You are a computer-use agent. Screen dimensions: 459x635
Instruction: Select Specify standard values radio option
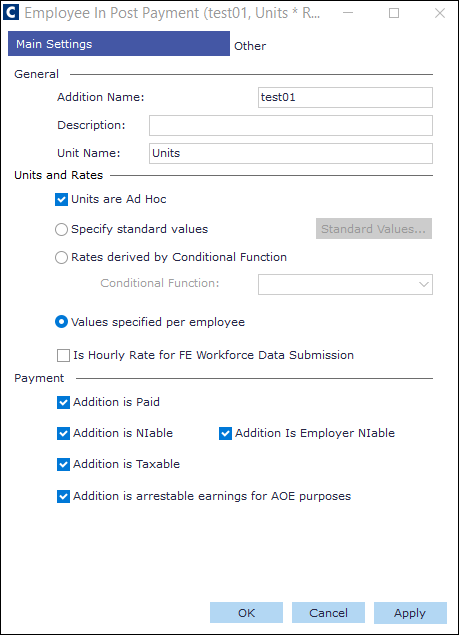[x=61, y=230]
